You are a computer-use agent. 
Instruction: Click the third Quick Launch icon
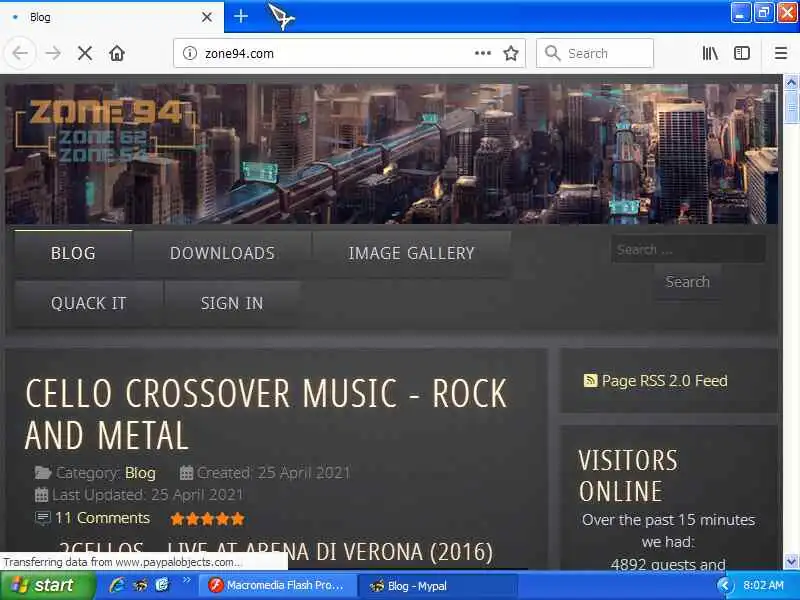point(163,585)
